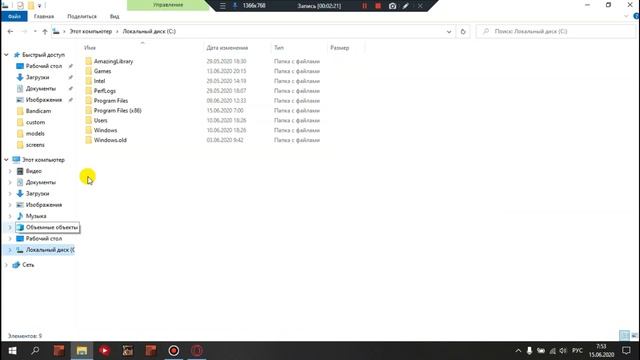Open Документы in quick access
640x360 pixels.
(x=40, y=89)
